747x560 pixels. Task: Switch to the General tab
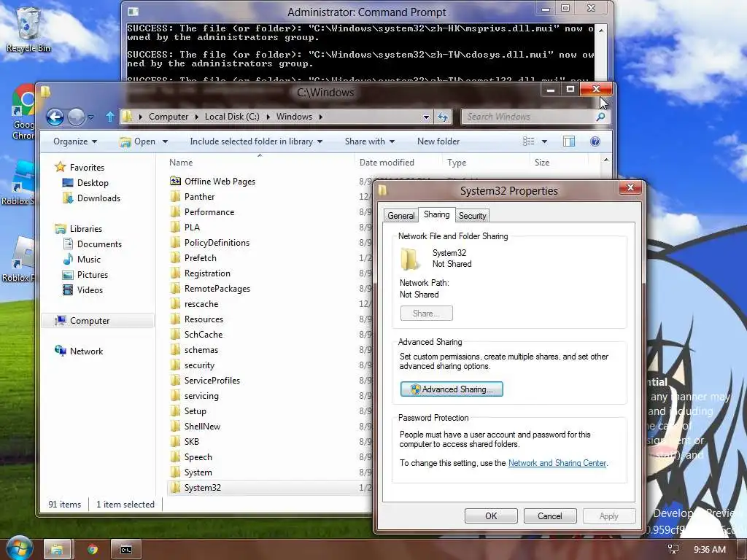tap(400, 216)
